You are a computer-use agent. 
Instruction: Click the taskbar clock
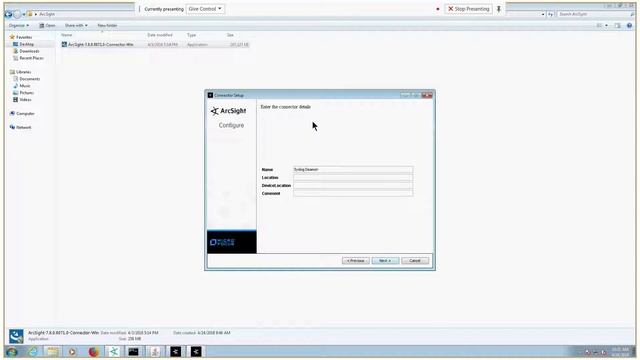620,352
